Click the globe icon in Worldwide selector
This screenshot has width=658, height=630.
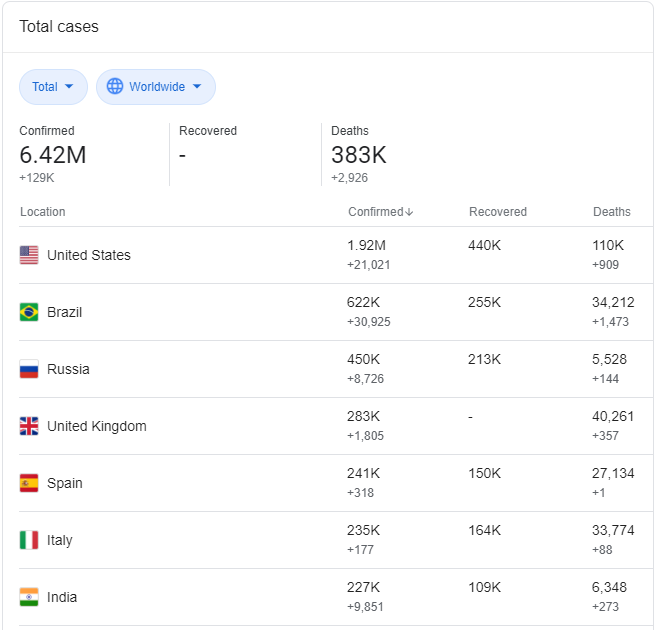[115, 87]
